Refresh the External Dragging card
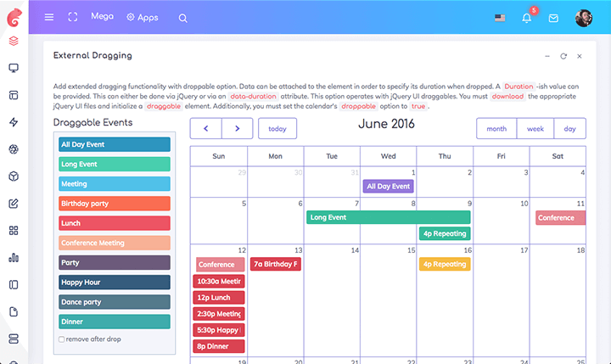Screen dimensions: 611x364 click(x=563, y=56)
